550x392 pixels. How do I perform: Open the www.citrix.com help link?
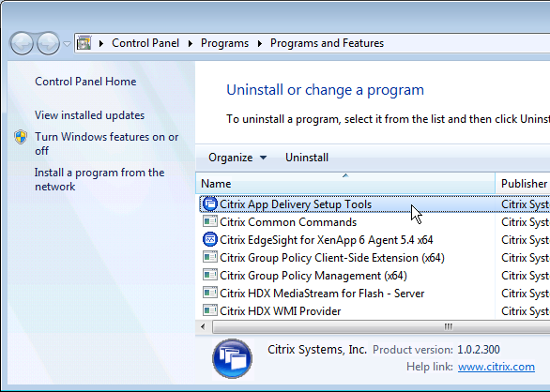(x=497, y=367)
